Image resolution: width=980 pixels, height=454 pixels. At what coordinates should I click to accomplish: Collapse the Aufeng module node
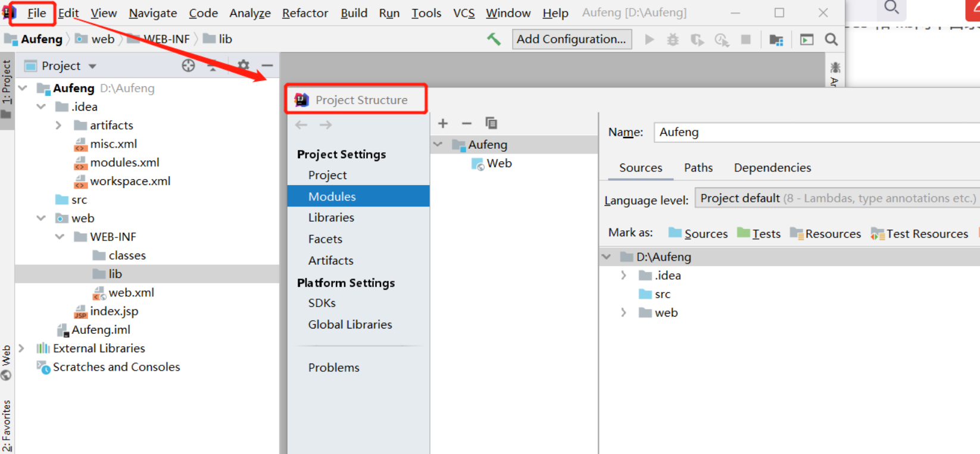tap(438, 144)
